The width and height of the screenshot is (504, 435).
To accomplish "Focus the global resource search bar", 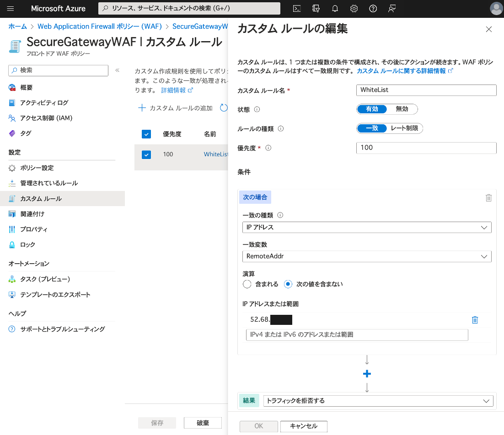I will click(189, 9).
